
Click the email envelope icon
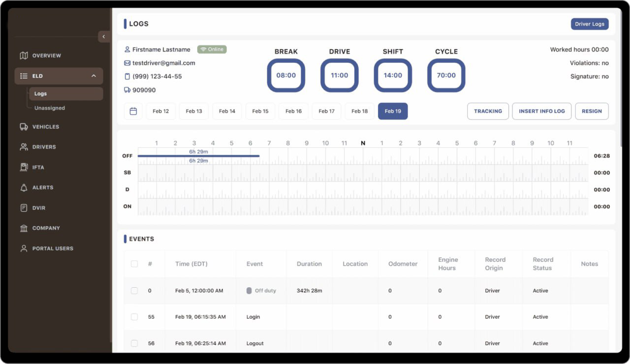[x=127, y=63]
